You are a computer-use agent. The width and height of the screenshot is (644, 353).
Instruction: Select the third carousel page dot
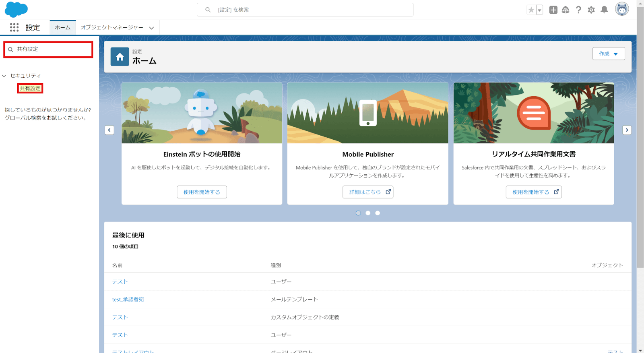tap(378, 213)
